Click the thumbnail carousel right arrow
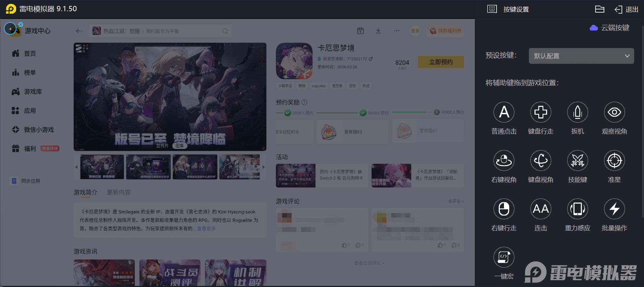This screenshot has height=287, width=644. [264, 167]
